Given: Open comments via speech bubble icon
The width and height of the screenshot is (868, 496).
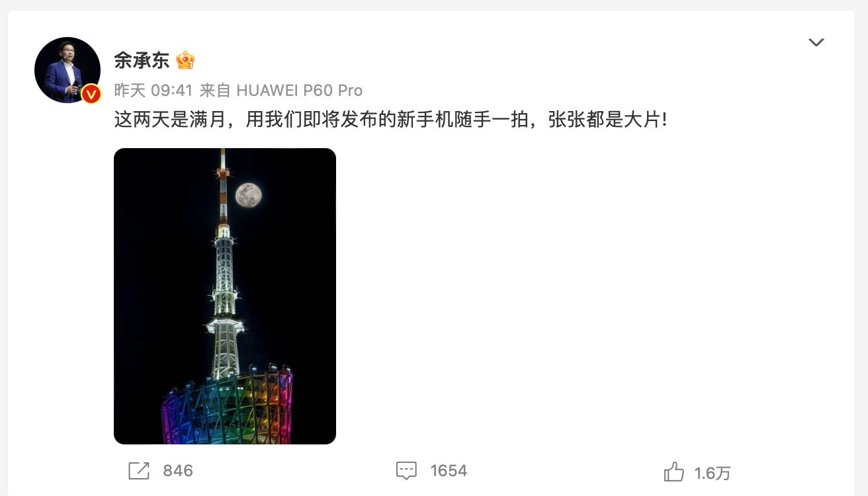Looking at the screenshot, I should (x=406, y=471).
